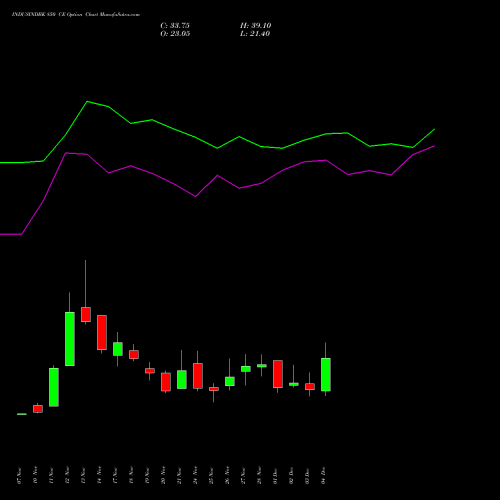Screen dimensions: 500x500
Task: Click the 18 Nov date label
Action: [x=131, y=476]
